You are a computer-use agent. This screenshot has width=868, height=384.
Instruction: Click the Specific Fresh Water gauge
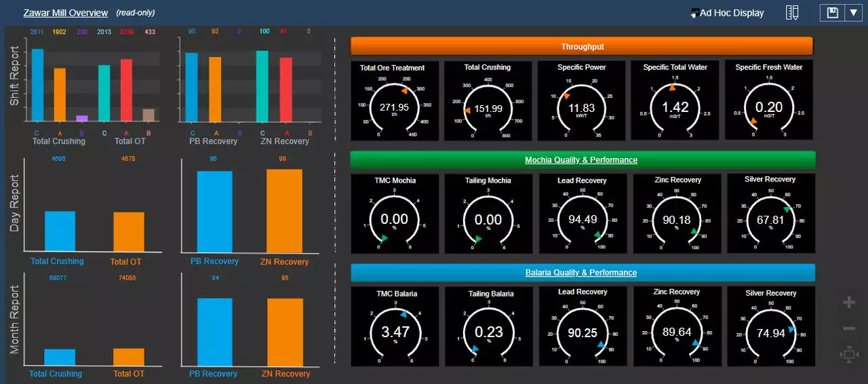pyautogui.click(x=768, y=101)
